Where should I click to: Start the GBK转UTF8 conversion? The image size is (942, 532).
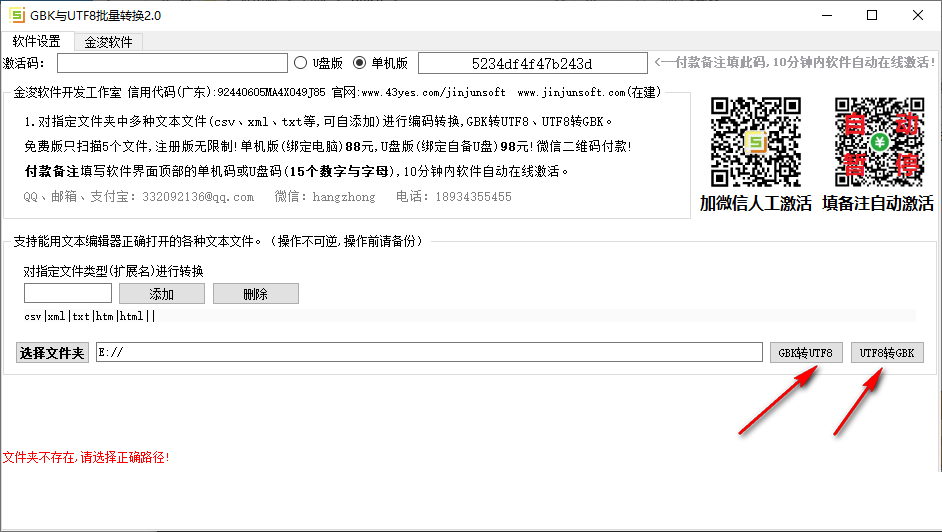[x=806, y=353]
